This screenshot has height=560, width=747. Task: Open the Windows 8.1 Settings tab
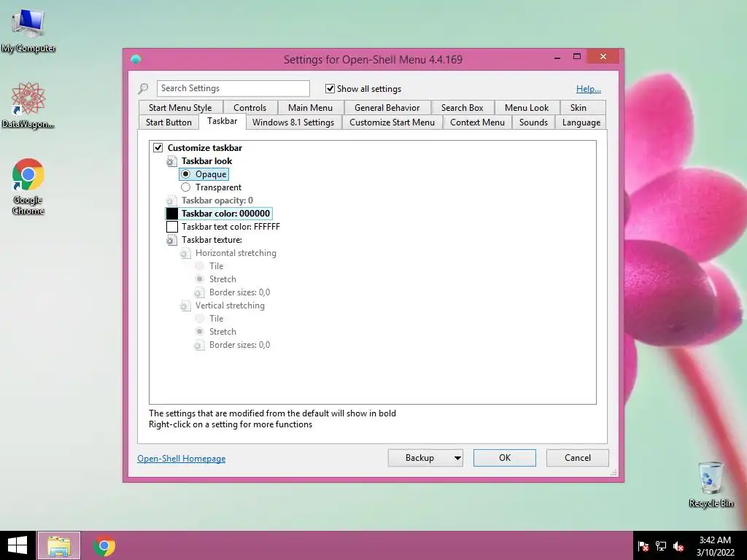[293, 122]
